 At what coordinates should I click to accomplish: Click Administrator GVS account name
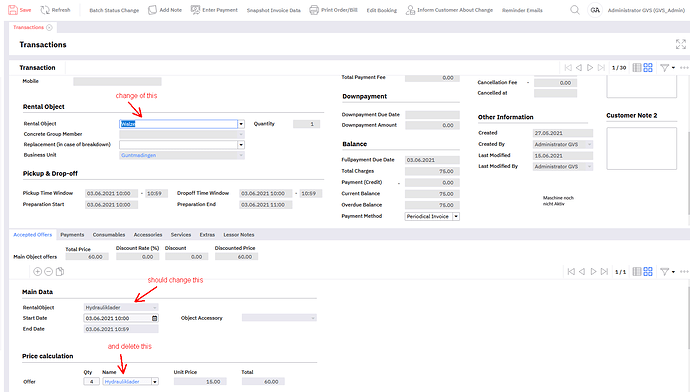[x=646, y=10]
